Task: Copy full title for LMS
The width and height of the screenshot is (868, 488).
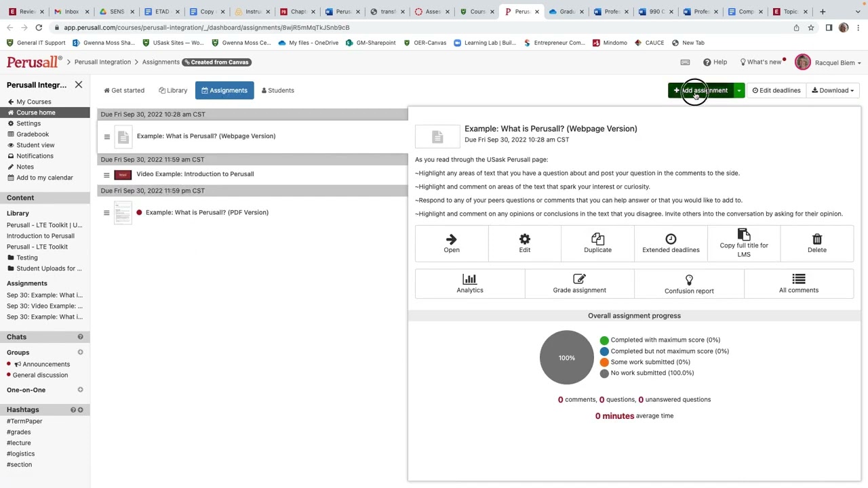Action: tap(744, 243)
